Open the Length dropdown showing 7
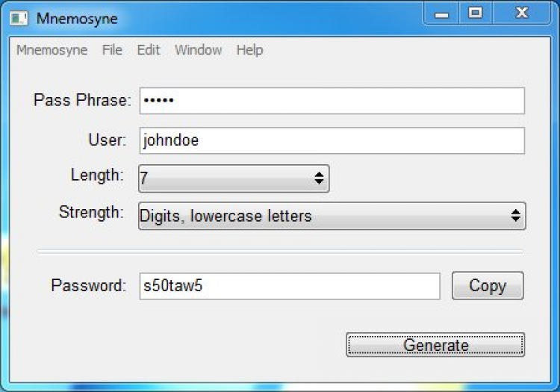The image size is (560, 392). pyautogui.click(x=234, y=178)
